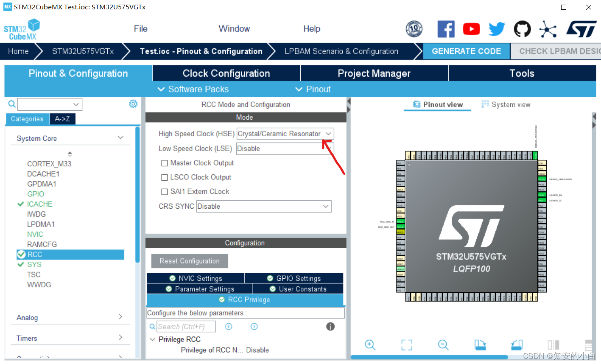Zoom in on the pinout view
This screenshot has height=364, width=601.
coord(370,345)
